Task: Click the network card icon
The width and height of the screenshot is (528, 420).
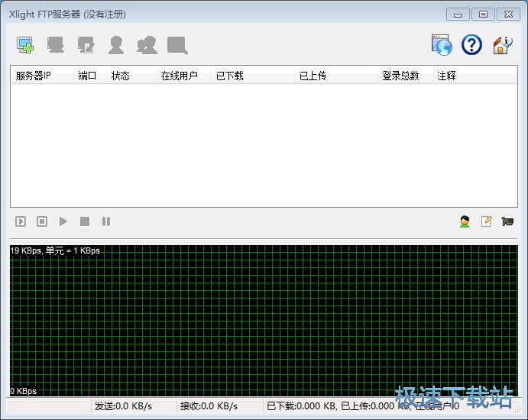Action: click(x=507, y=221)
